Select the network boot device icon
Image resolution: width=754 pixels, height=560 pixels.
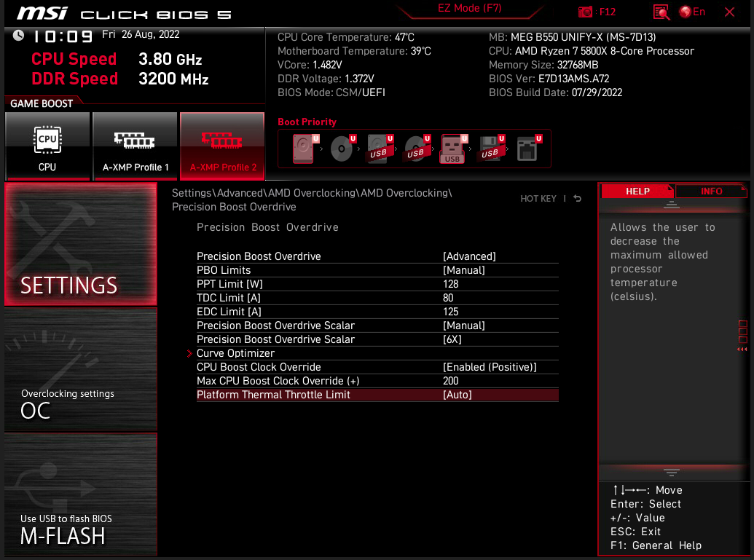(529, 149)
